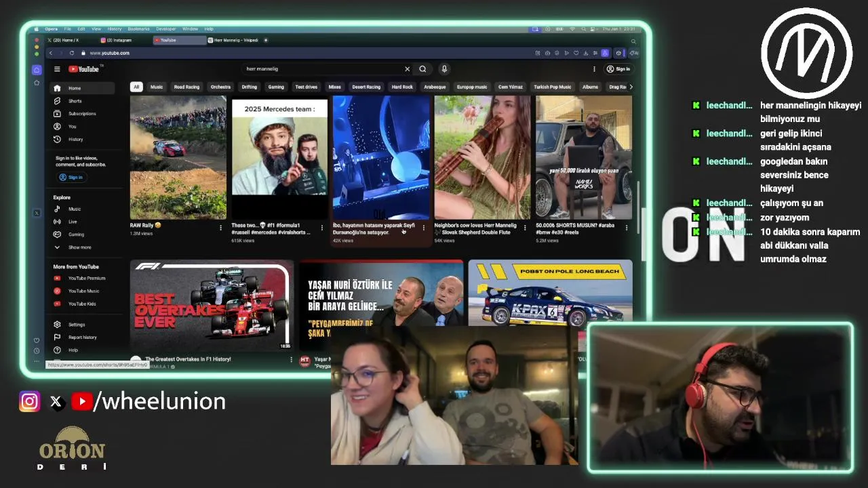868x488 pixels.
Task: Go to Subscriptions in the sidebar
Action: 81,114
